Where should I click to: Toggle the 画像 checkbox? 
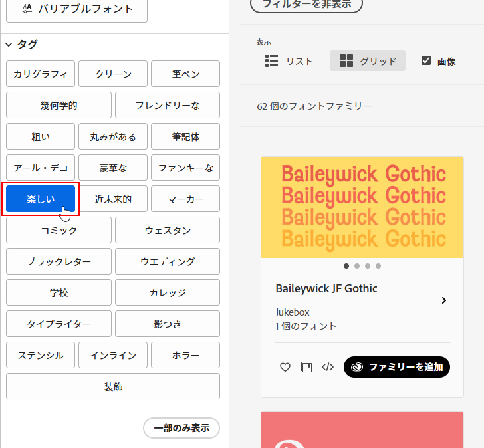coord(426,60)
